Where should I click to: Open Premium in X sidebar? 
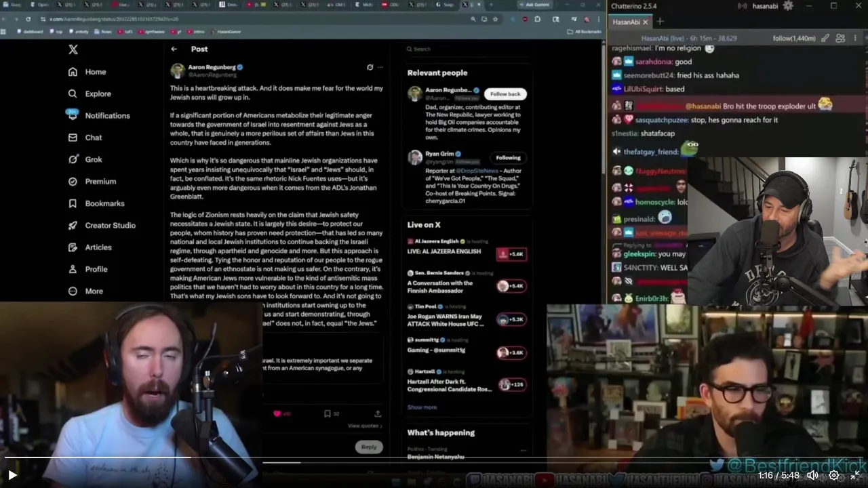[x=92, y=182]
